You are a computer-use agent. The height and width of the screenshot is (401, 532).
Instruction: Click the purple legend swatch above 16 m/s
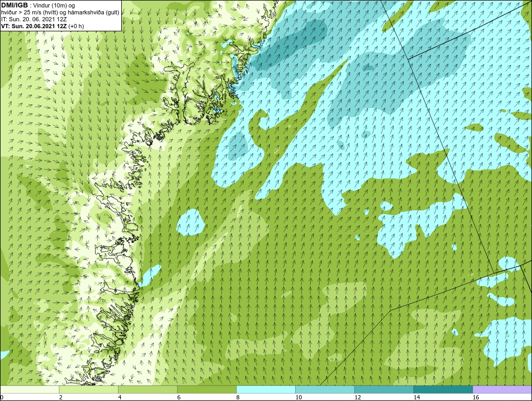[502, 389]
